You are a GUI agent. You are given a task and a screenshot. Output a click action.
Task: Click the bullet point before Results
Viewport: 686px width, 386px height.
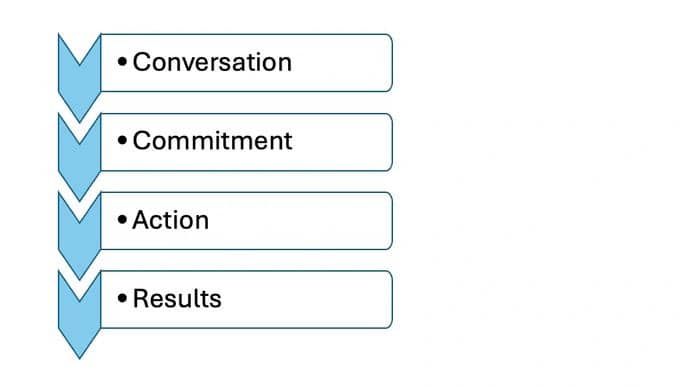(x=122, y=298)
